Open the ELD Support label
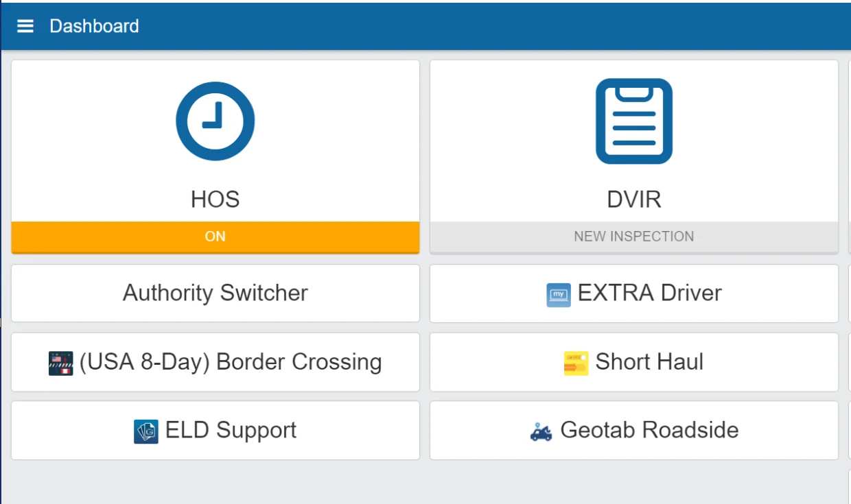851x504 pixels. tap(231, 430)
